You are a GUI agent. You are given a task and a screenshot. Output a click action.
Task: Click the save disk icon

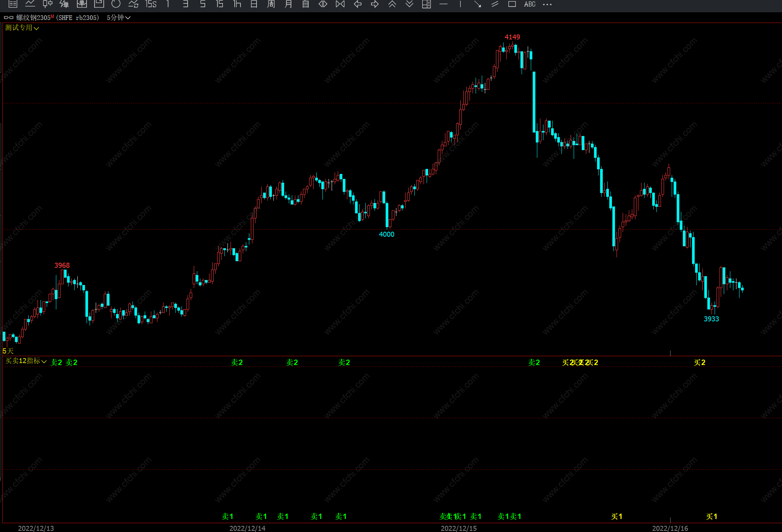click(x=99, y=4)
